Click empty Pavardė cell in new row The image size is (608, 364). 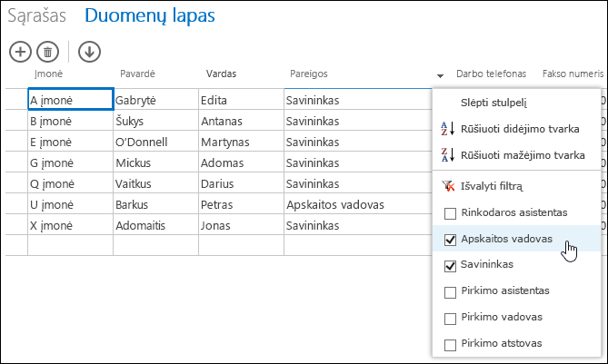[156, 245]
